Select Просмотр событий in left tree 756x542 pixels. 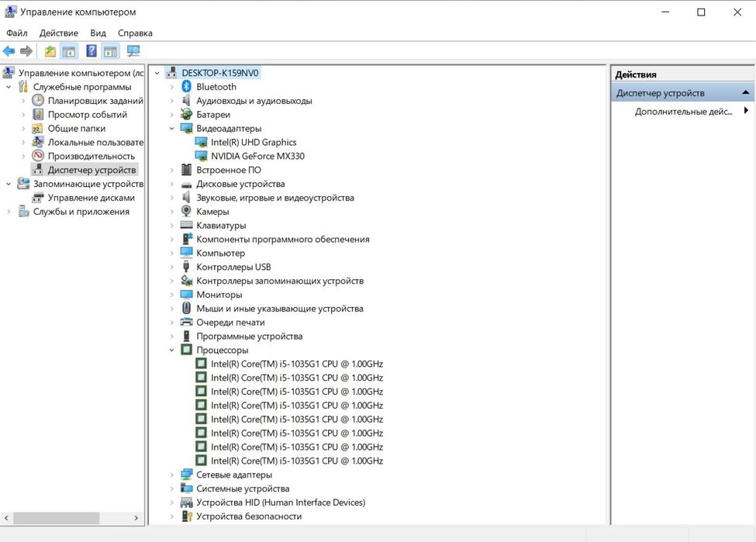[x=88, y=114]
